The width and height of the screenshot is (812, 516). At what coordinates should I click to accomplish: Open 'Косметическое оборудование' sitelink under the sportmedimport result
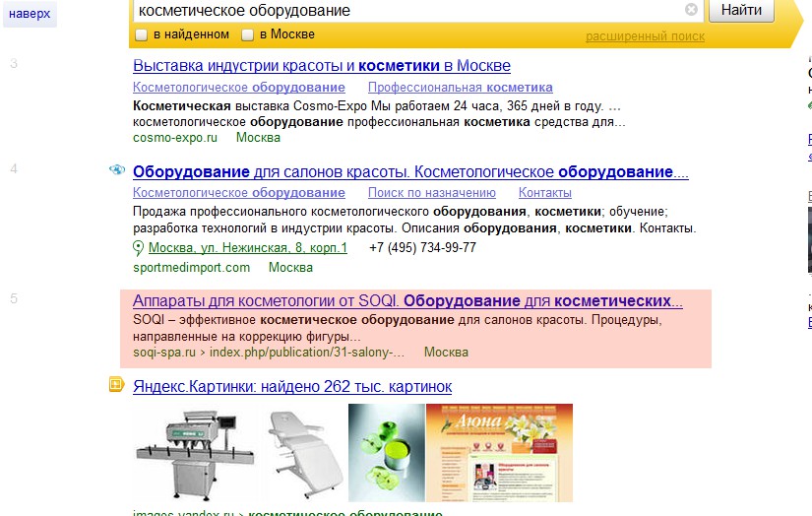239,192
